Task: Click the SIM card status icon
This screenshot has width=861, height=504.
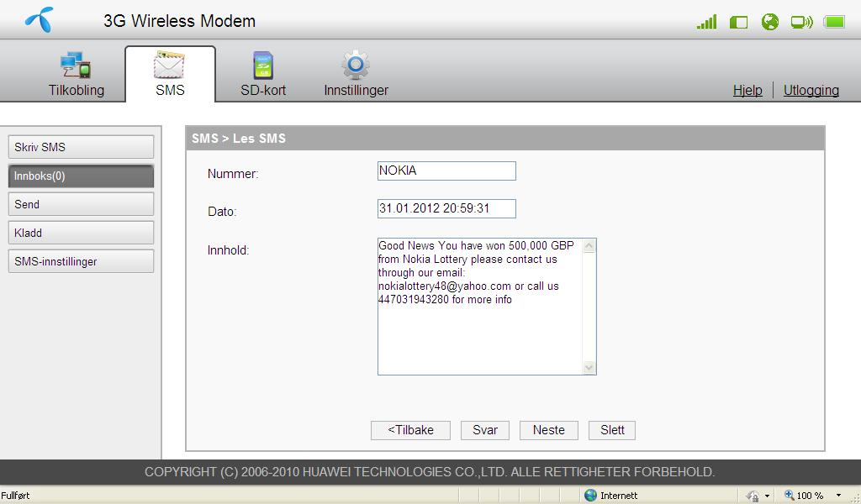Action: (738, 23)
